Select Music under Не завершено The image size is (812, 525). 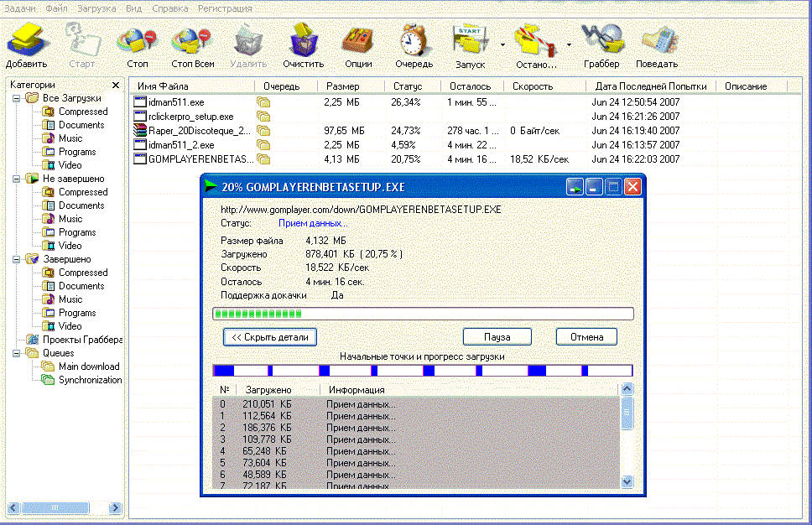coord(70,219)
